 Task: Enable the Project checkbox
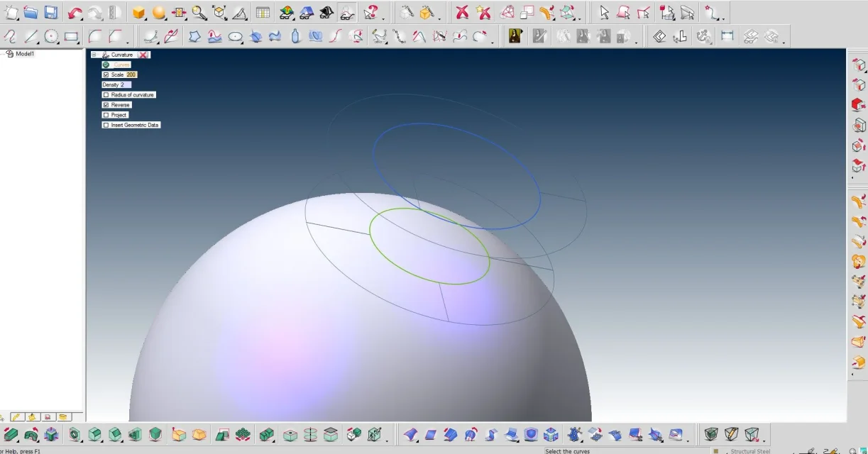tap(106, 115)
